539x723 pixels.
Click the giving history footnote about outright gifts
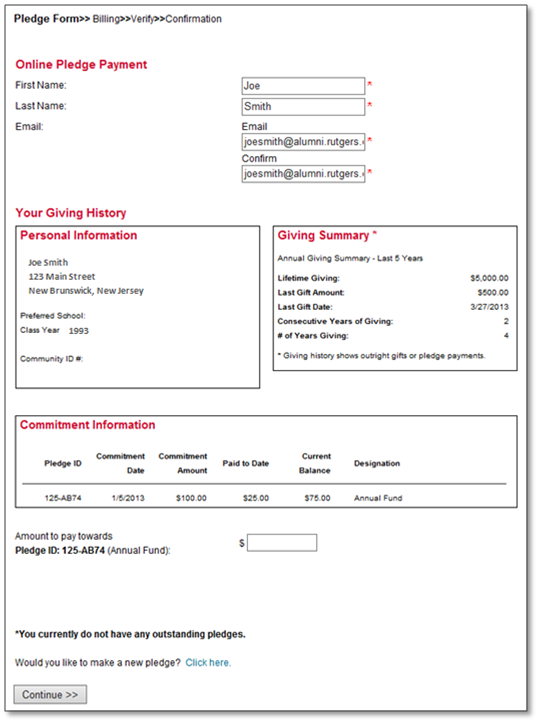(381, 356)
